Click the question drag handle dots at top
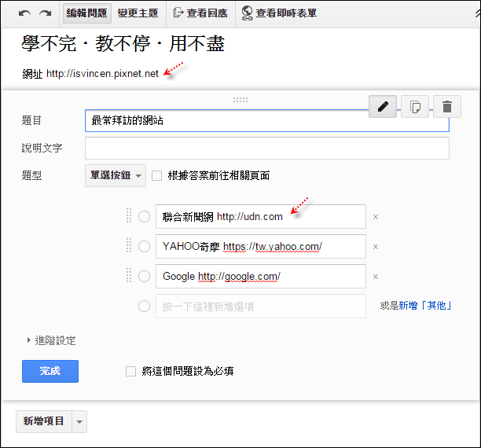 click(x=240, y=100)
